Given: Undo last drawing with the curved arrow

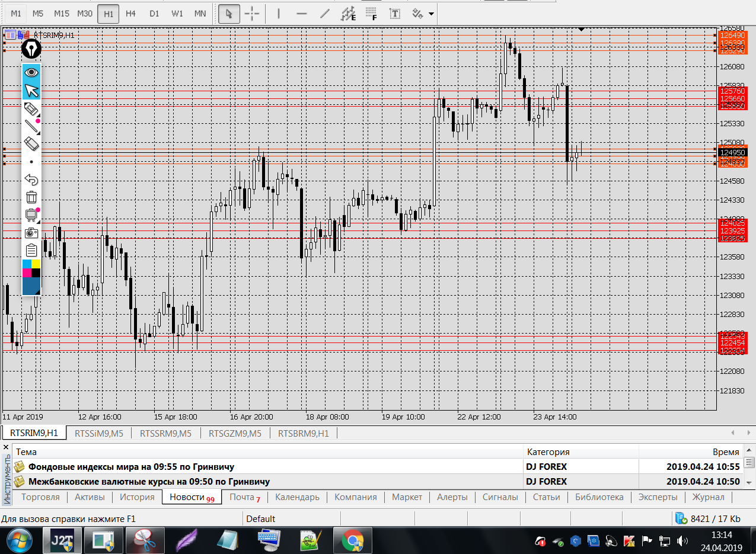Looking at the screenshot, I should [x=31, y=180].
